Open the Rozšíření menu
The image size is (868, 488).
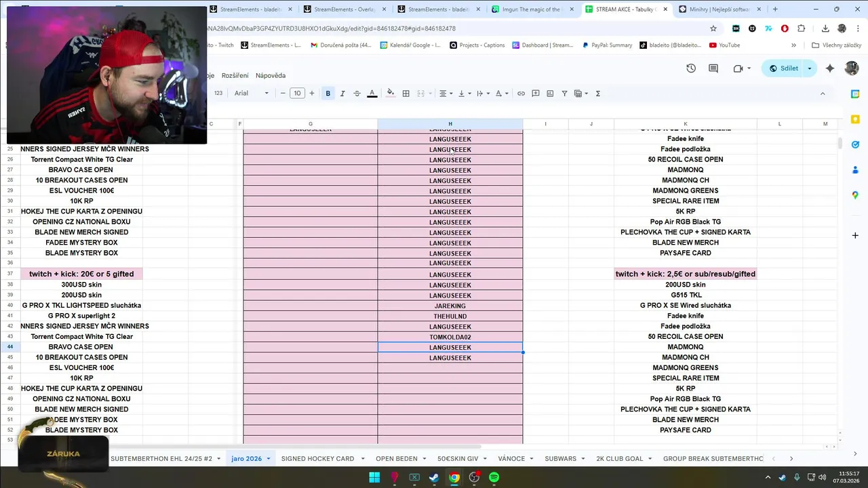pos(235,75)
